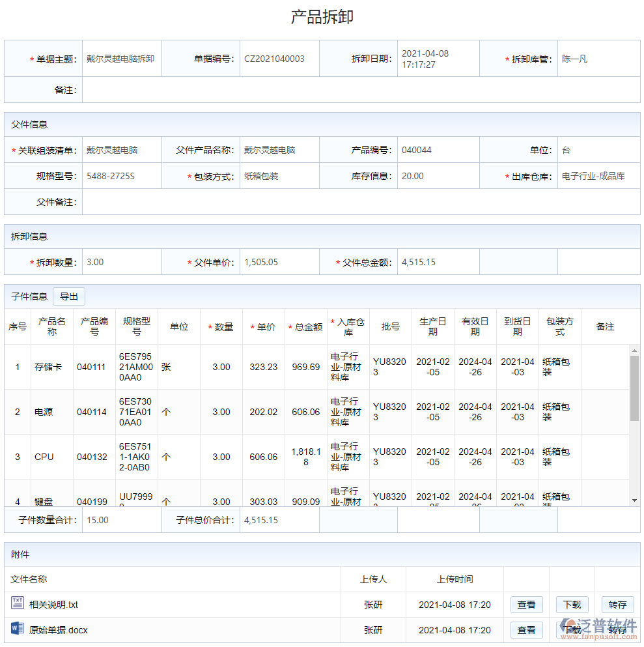Transfer (转存) the 相关说明.txt attachment

[617, 604]
